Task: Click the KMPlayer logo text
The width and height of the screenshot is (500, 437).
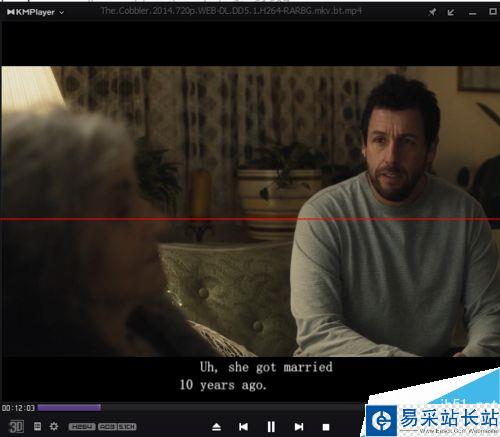Action: [x=31, y=12]
